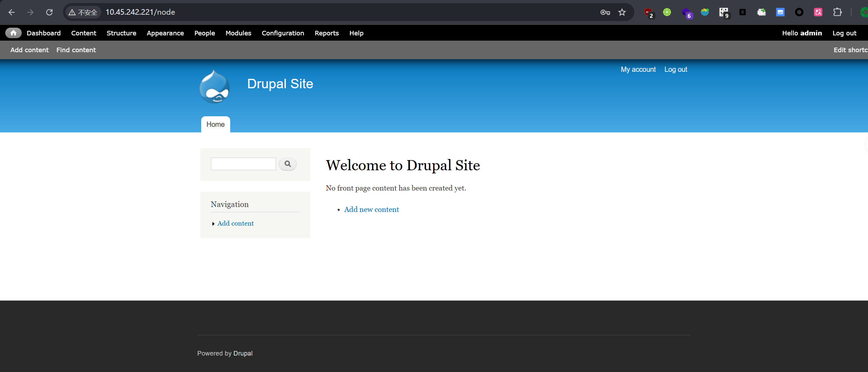Click the Find content shortcut
Viewport: 868px width, 372px height.
coord(76,50)
